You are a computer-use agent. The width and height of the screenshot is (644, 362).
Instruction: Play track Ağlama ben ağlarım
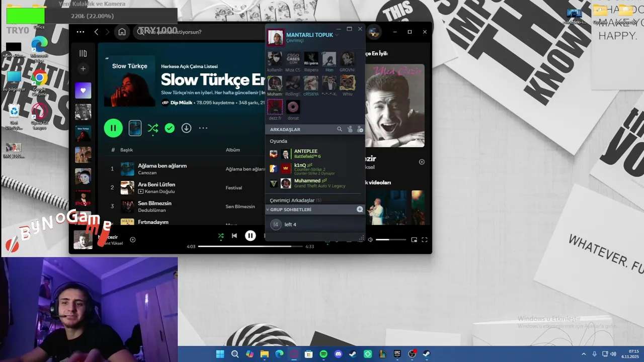(163, 166)
